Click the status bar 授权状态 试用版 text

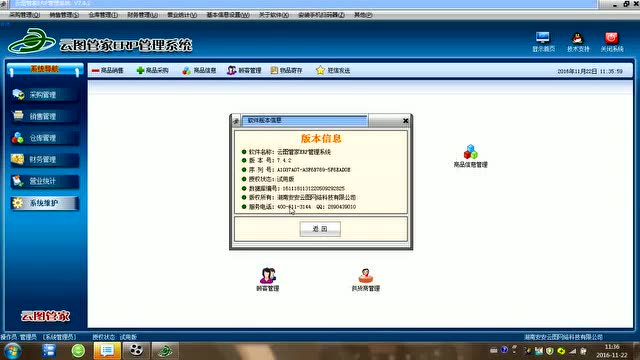tap(114, 337)
